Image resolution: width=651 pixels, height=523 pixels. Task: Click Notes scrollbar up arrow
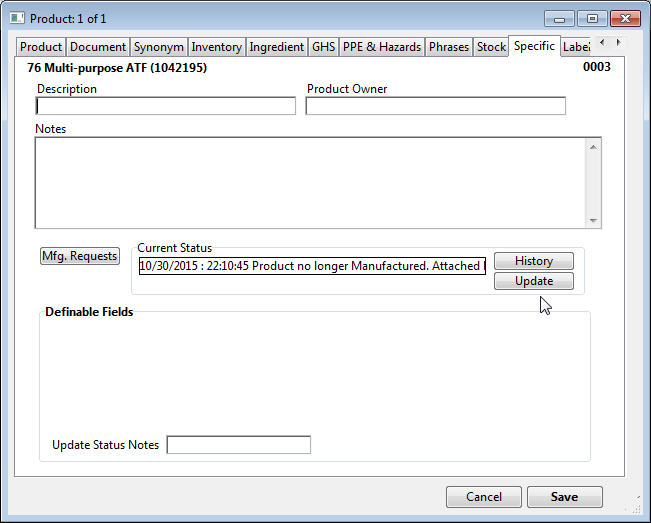pyautogui.click(x=594, y=146)
